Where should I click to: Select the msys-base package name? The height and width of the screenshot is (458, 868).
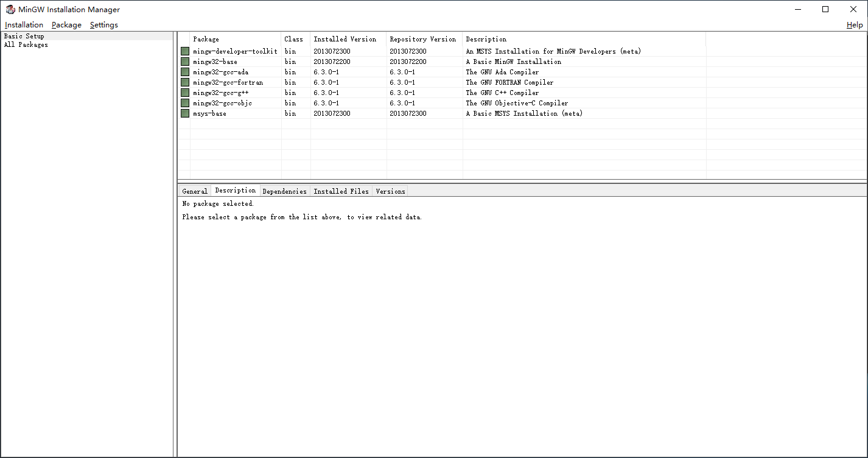pyautogui.click(x=209, y=113)
